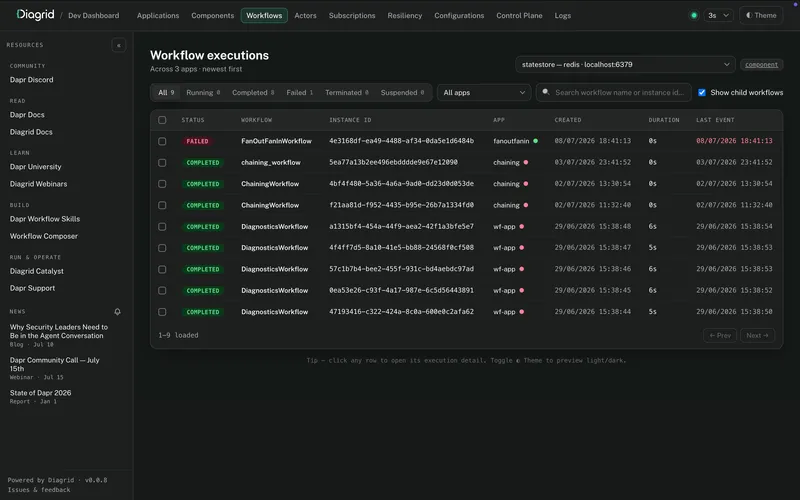This screenshot has height=500, width=800.
Task: Click the component link button
Action: click(761, 64)
